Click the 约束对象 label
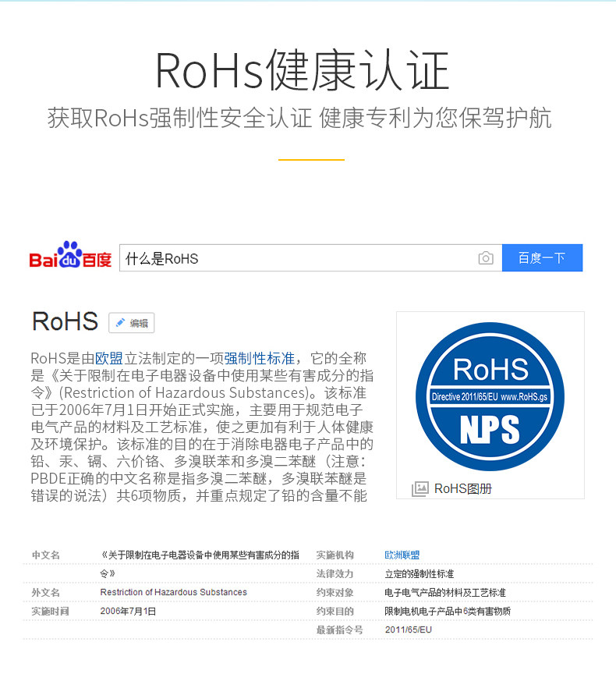This screenshot has height=681, width=616. pyautogui.click(x=335, y=592)
